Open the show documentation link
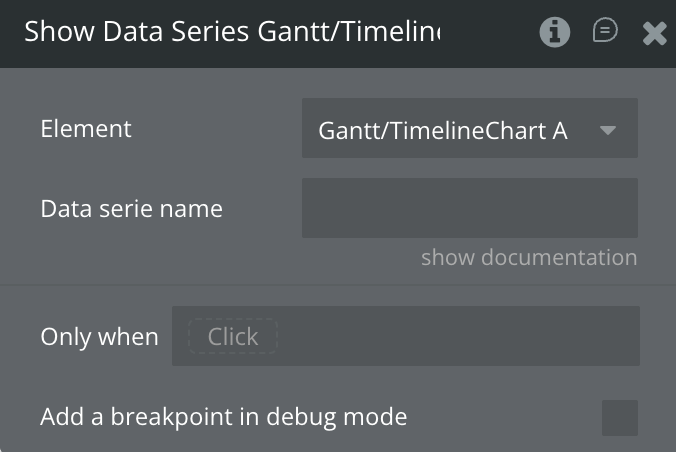676x452 pixels. coord(529,258)
